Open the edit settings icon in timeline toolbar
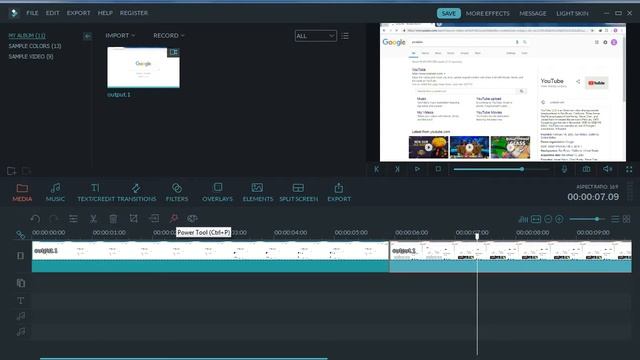Viewport: 640px width, 360px height. tap(73, 219)
